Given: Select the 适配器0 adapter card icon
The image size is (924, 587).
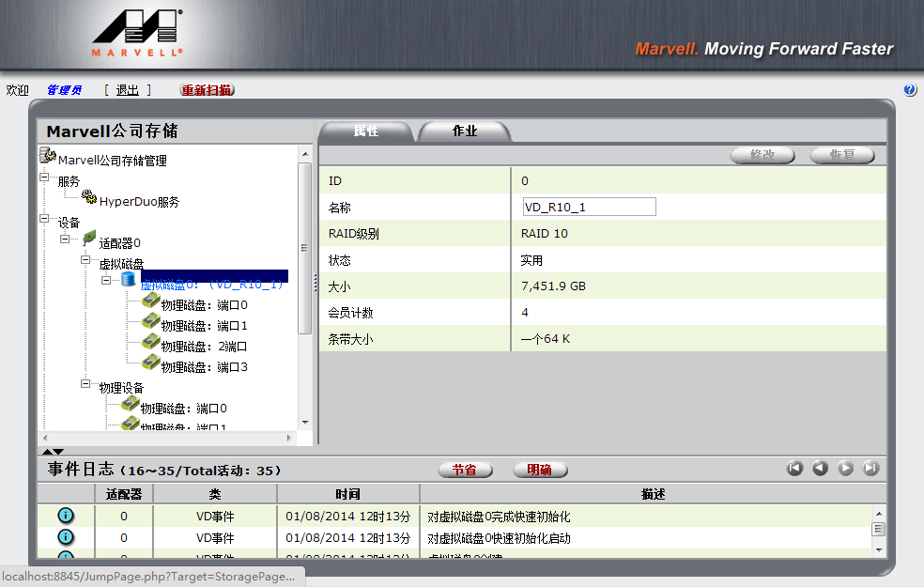Looking at the screenshot, I should [89, 239].
